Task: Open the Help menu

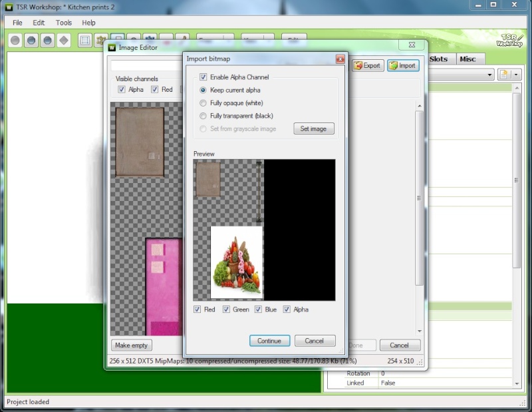Action: point(88,23)
